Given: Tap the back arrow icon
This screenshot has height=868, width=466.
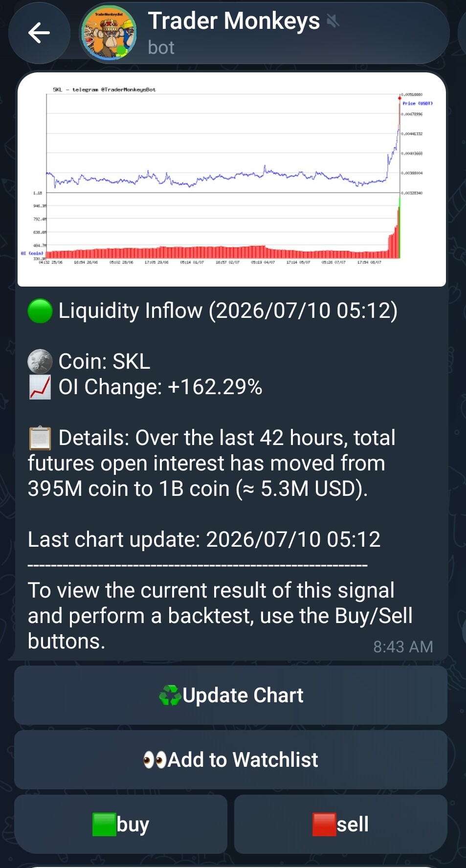Looking at the screenshot, I should point(39,33).
